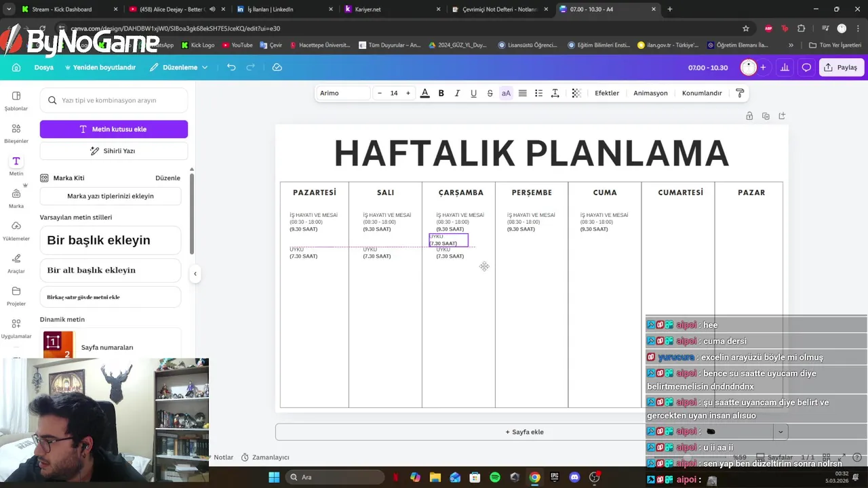This screenshot has height=488, width=868.
Task: Collapse the side panel arrow
Action: (x=195, y=274)
